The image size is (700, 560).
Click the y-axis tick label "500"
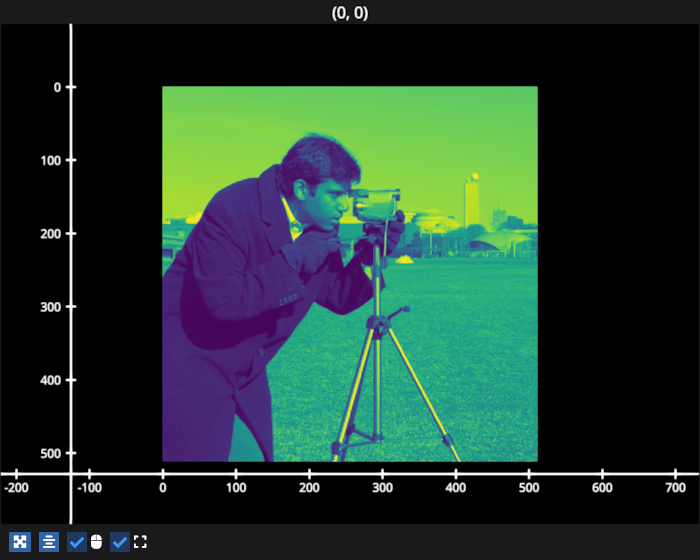coord(50,454)
